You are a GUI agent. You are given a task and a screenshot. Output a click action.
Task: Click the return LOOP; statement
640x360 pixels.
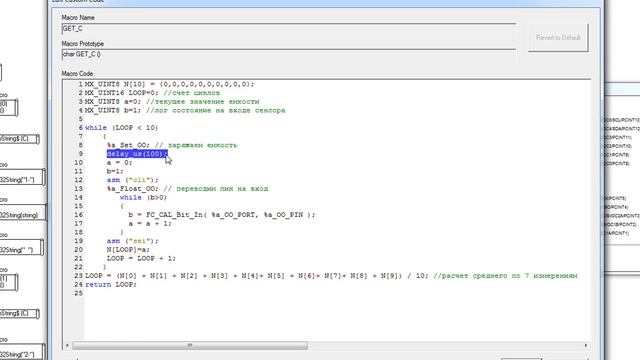click(111, 284)
